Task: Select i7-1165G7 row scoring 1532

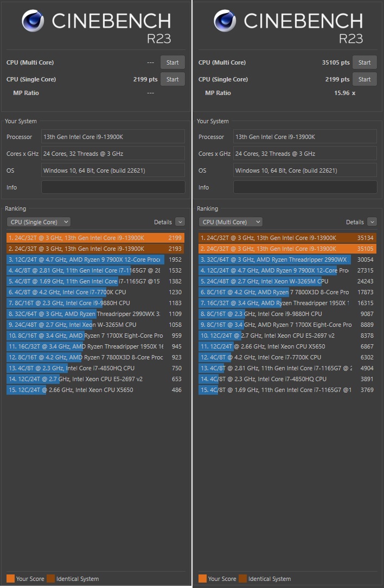Action: 95,270
